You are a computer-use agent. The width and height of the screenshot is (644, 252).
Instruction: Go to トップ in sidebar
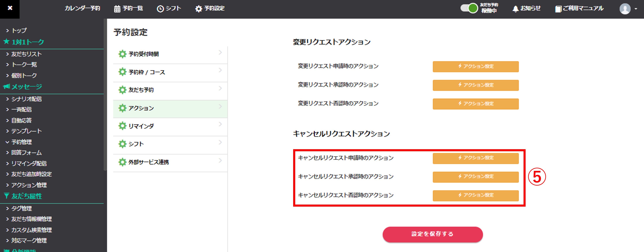point(19,30)
